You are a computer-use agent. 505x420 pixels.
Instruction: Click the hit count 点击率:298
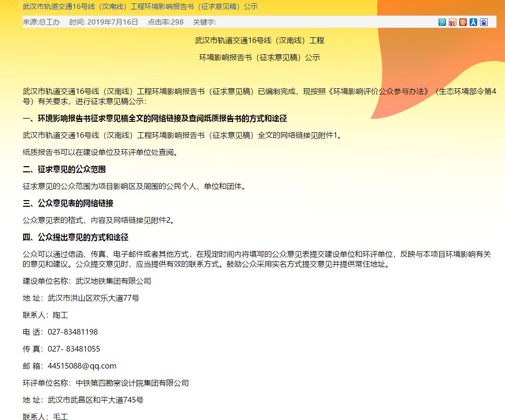166,22
